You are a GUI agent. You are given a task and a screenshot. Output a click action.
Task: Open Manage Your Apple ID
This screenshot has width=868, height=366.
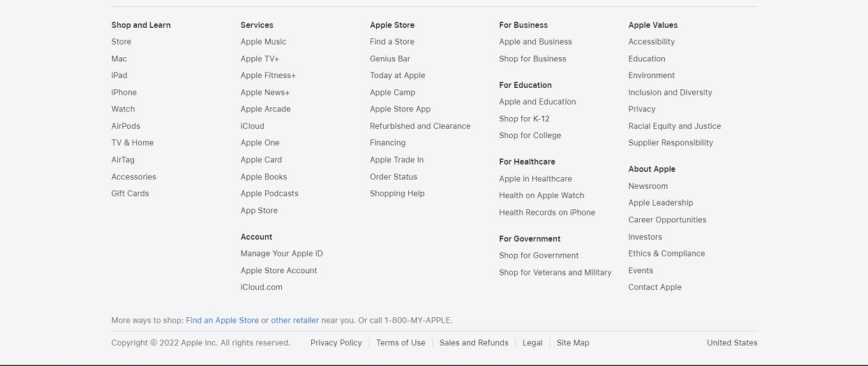point(282,254)
